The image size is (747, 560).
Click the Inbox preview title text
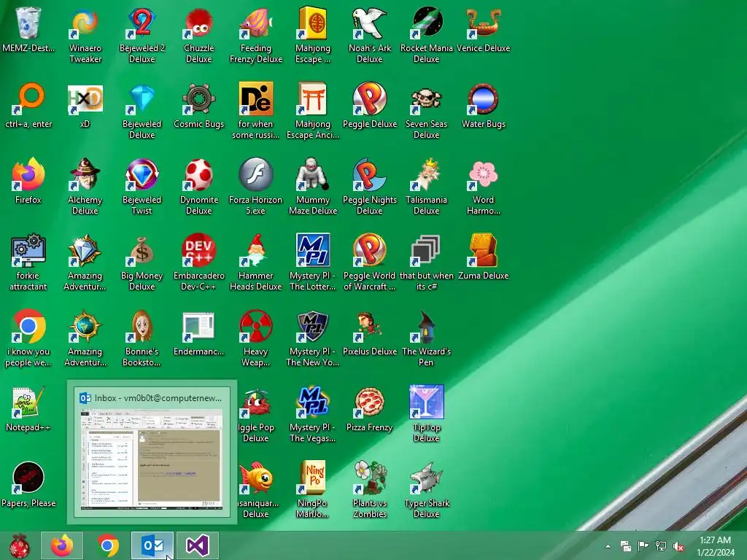pos(158,397)
